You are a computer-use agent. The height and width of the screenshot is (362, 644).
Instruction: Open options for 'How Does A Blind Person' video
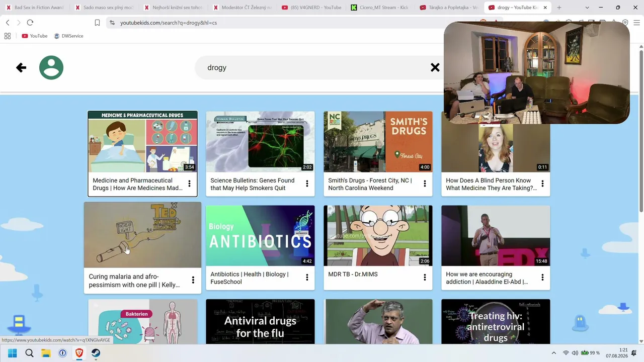[x=542, y=184]
